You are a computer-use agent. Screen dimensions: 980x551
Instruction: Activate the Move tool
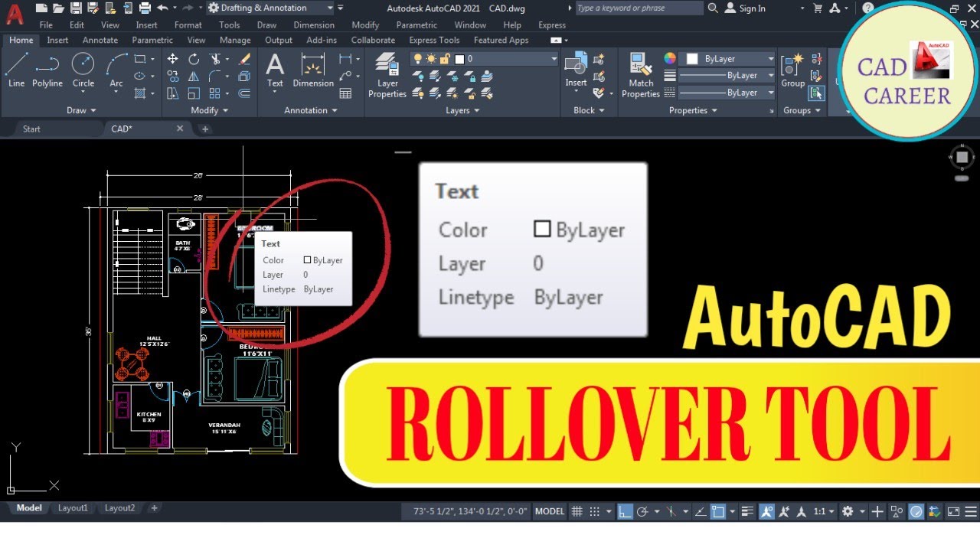[x=173, y=59]
